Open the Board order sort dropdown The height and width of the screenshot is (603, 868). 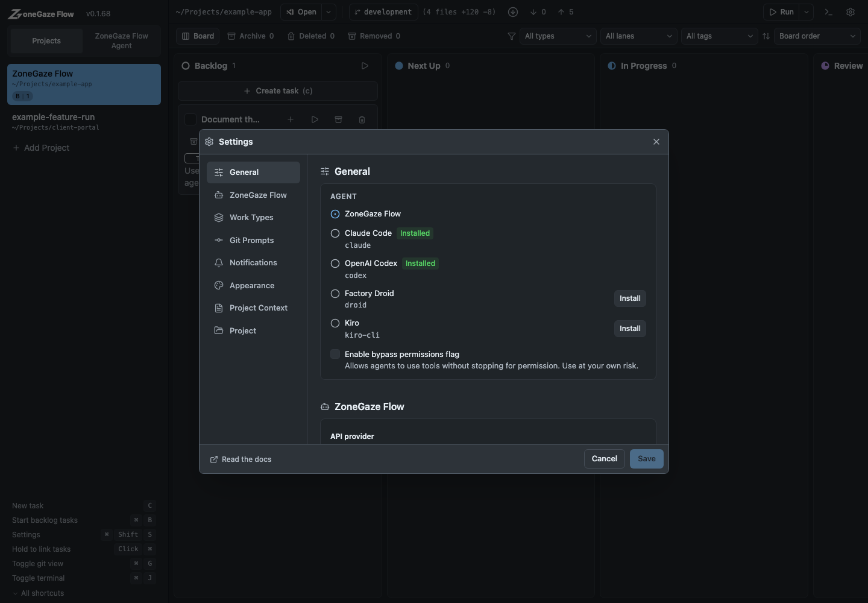(817, 36)
